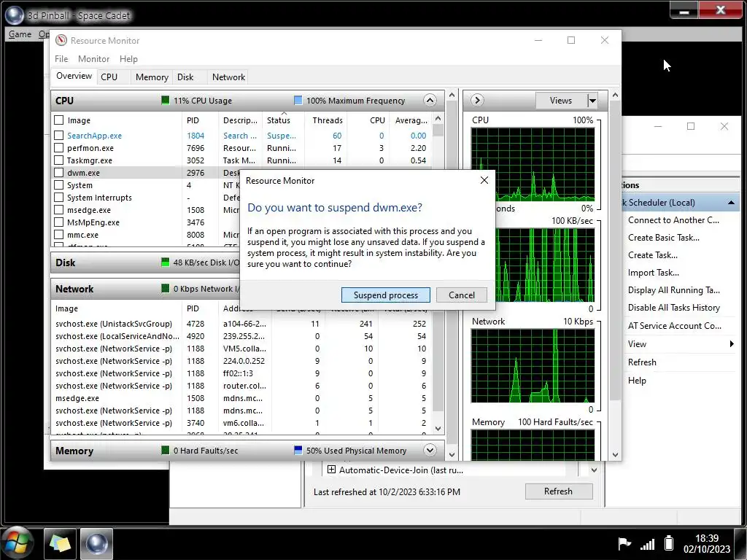Click the taskbar clock showing 18:39
Viewport: 747px width, 560px height.
pos(706,543)
